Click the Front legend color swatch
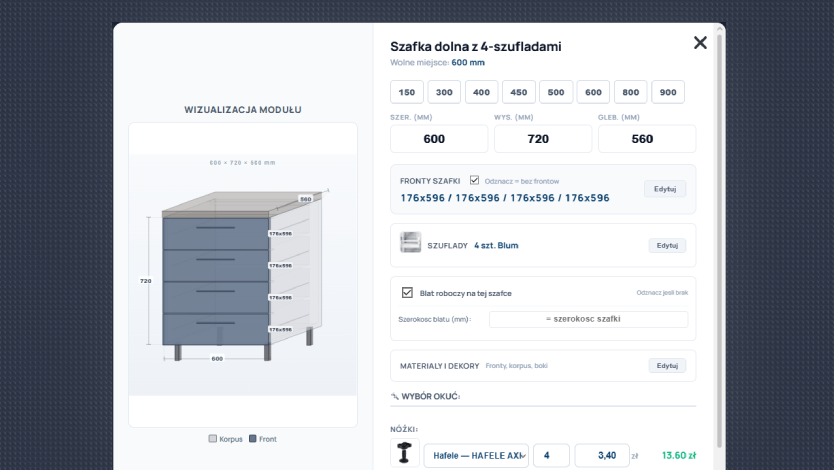834x470 pixels. point(253,439)
